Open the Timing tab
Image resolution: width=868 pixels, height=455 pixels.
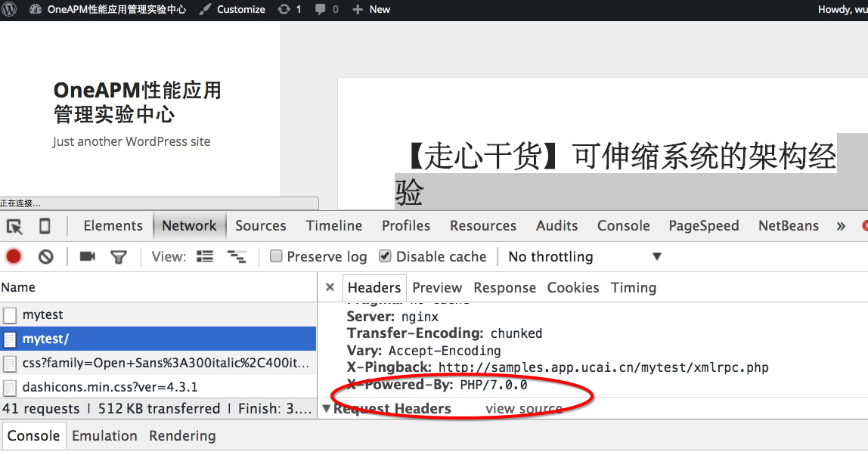633,288
